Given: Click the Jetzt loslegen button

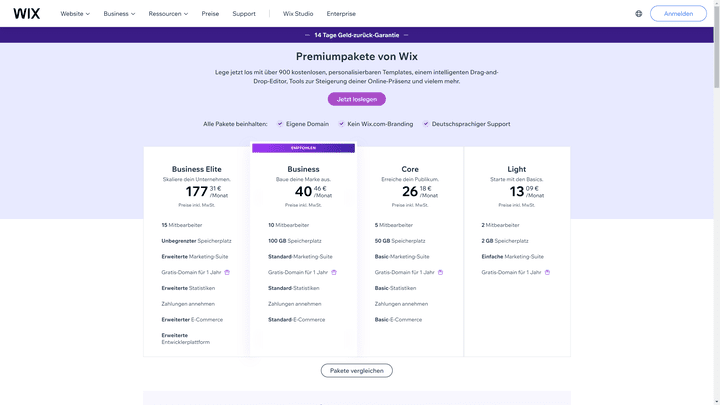Looking at the screenshot, I should (x=357, y=99).
